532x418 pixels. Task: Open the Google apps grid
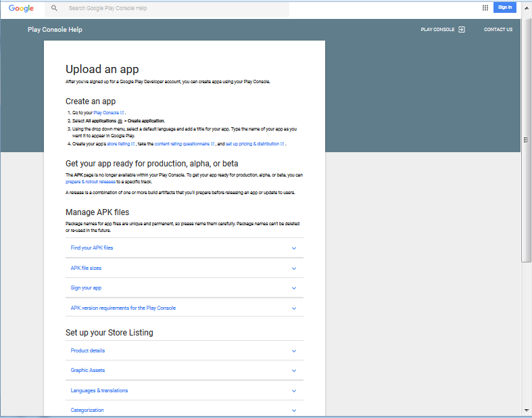click(485, 7)
